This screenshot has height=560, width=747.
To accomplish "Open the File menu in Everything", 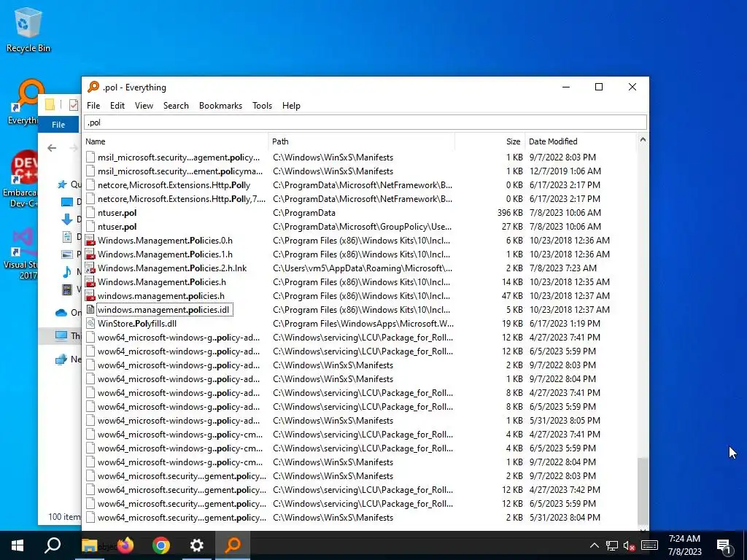I will point(93,106).
